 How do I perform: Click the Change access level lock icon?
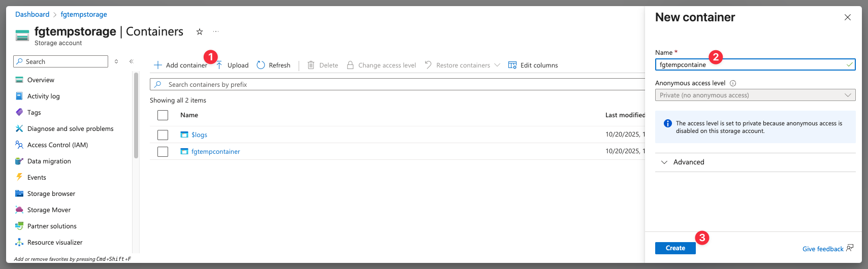pos(350,65)
